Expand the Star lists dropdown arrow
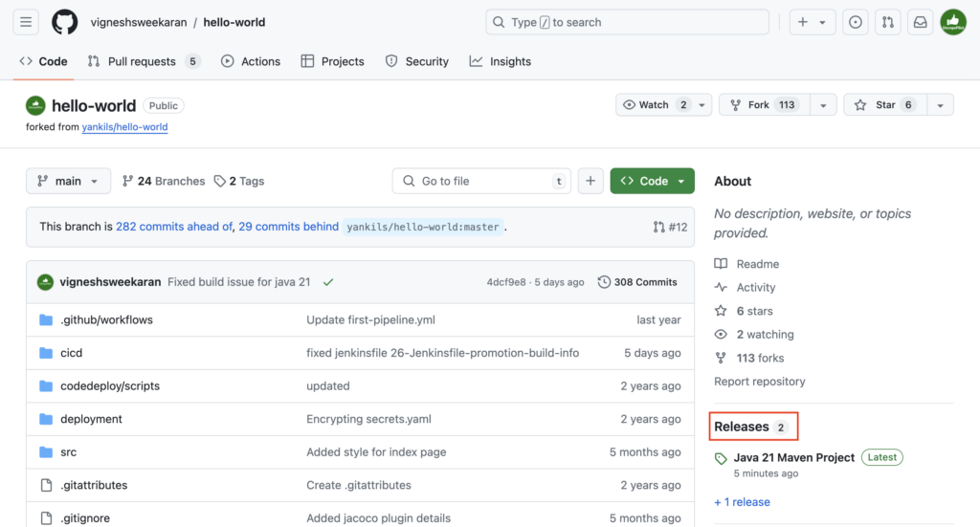Viewport: 980px width, 527px height. pyautogui.click(x=940, y=105)
